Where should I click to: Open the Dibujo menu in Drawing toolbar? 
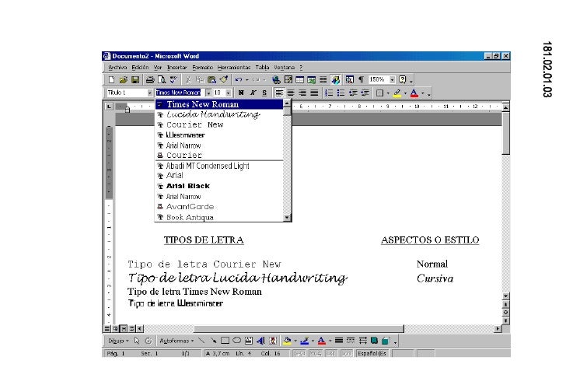118,341
